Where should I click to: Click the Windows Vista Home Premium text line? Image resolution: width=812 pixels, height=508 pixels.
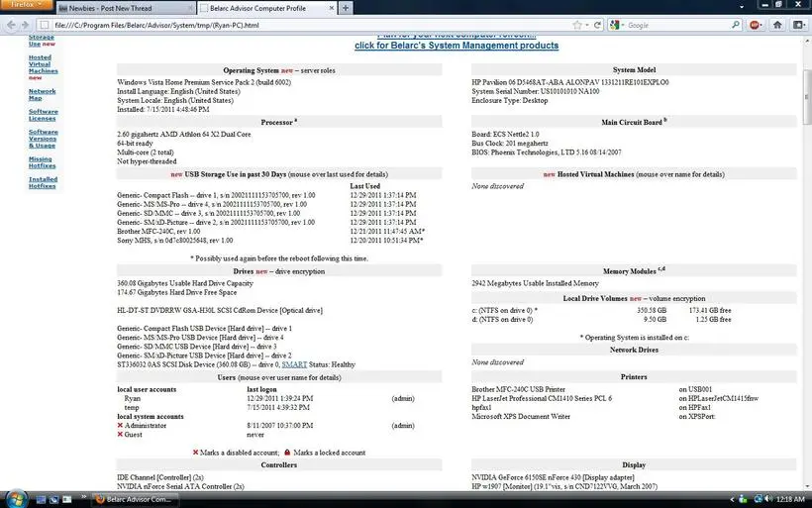pyautogui.click(x=204, y=82)
